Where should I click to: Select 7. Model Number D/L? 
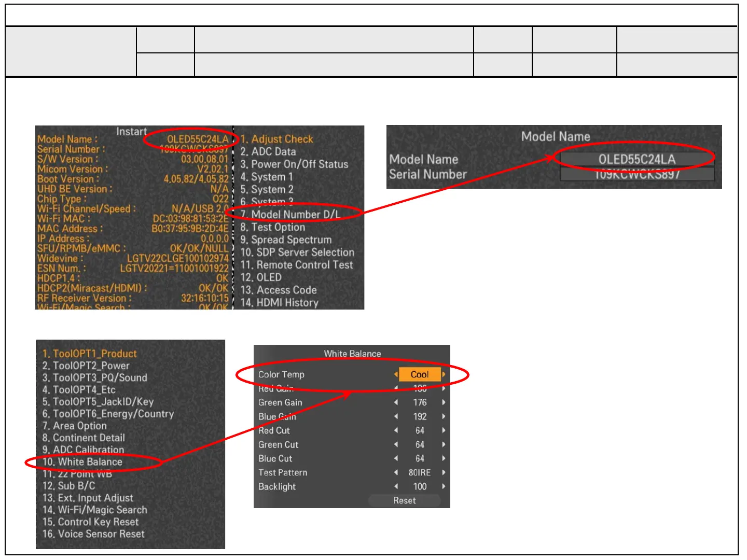290,214
